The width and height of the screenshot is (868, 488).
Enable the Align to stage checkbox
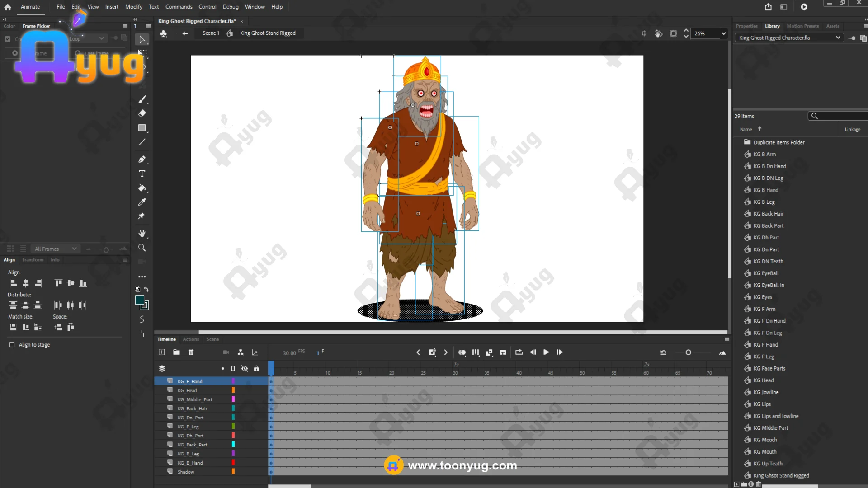click(x=12, y=345)
